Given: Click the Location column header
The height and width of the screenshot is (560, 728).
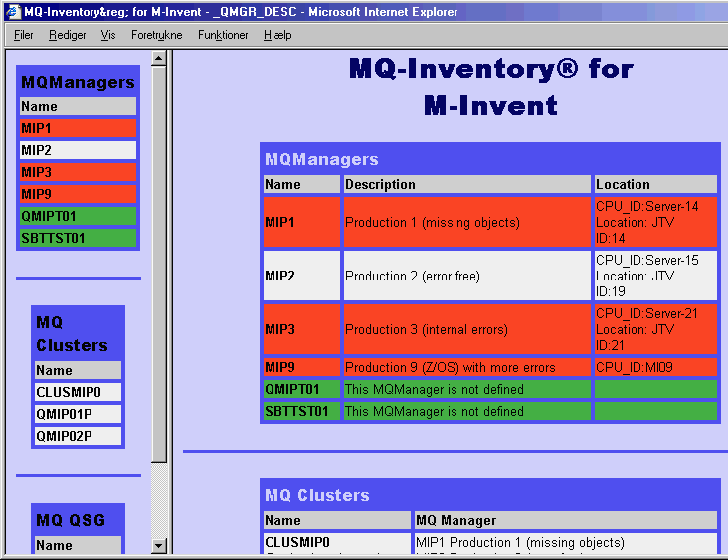Looking at the screenshot, I should (x=655, y=184).
